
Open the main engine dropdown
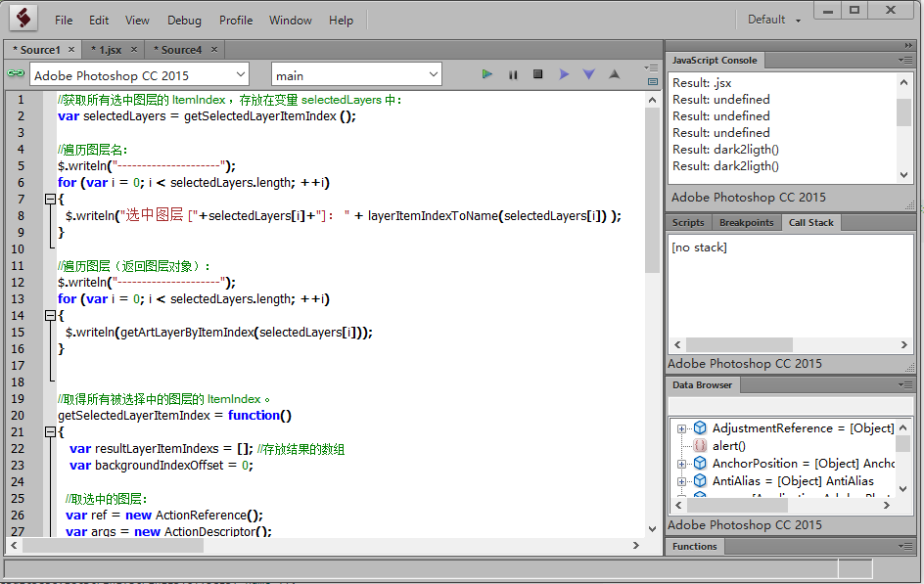pos(356,74)
